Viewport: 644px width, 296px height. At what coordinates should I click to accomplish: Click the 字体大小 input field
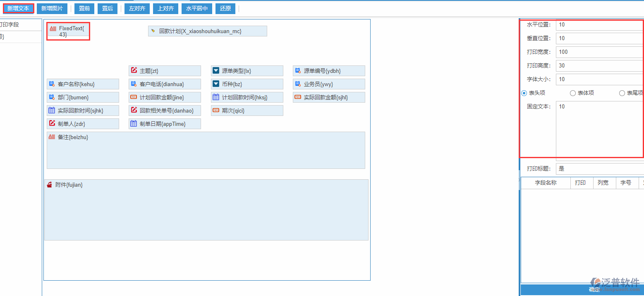pos(600,79)
